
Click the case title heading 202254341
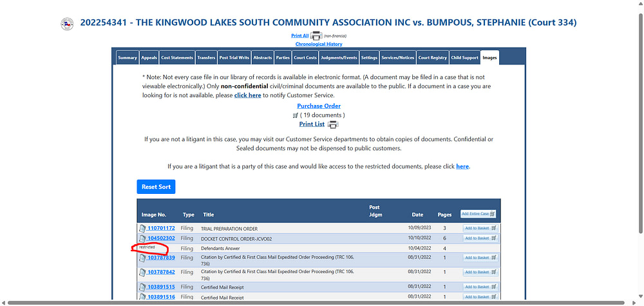pos(328,23)
